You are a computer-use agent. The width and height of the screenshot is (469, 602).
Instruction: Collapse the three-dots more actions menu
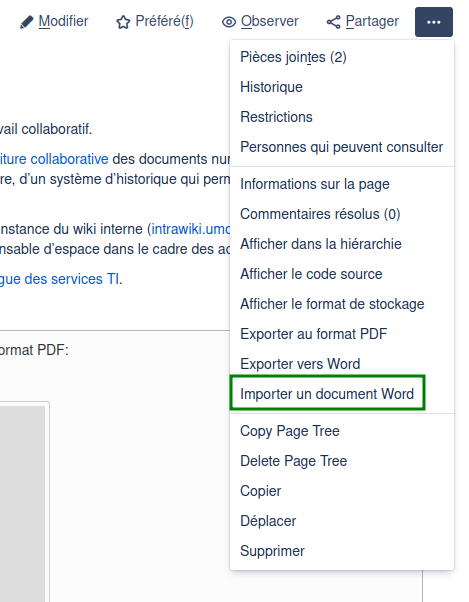point(434,22)
